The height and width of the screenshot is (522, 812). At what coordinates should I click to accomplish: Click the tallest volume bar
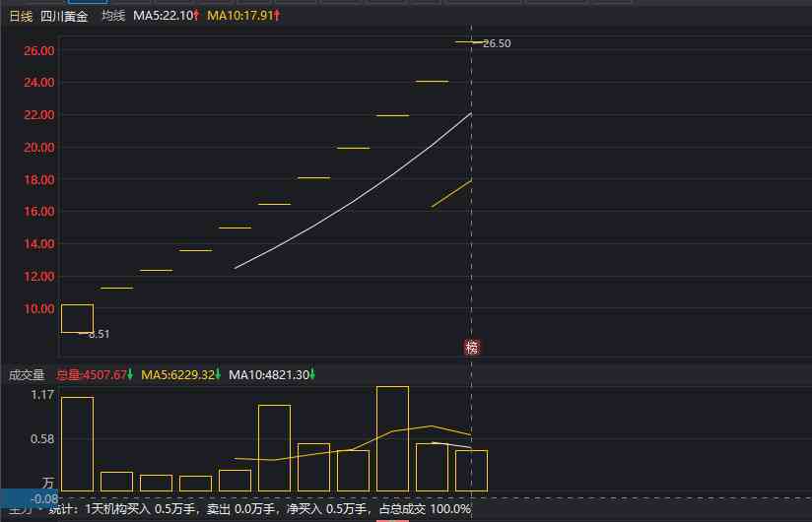click(392, 438)
